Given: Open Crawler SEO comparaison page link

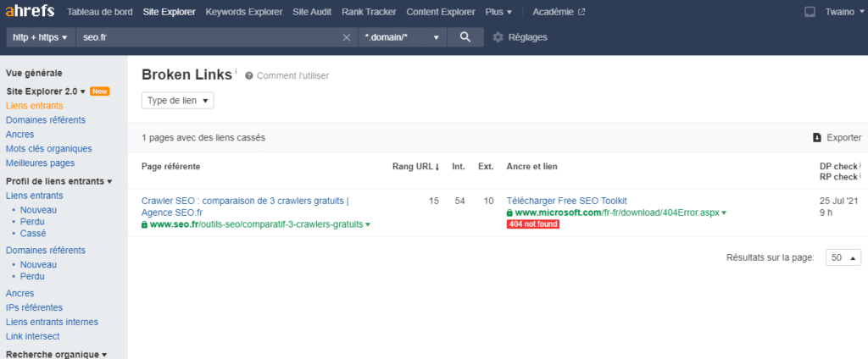Looking at the screenshot, I should click(x=245, y=207).
